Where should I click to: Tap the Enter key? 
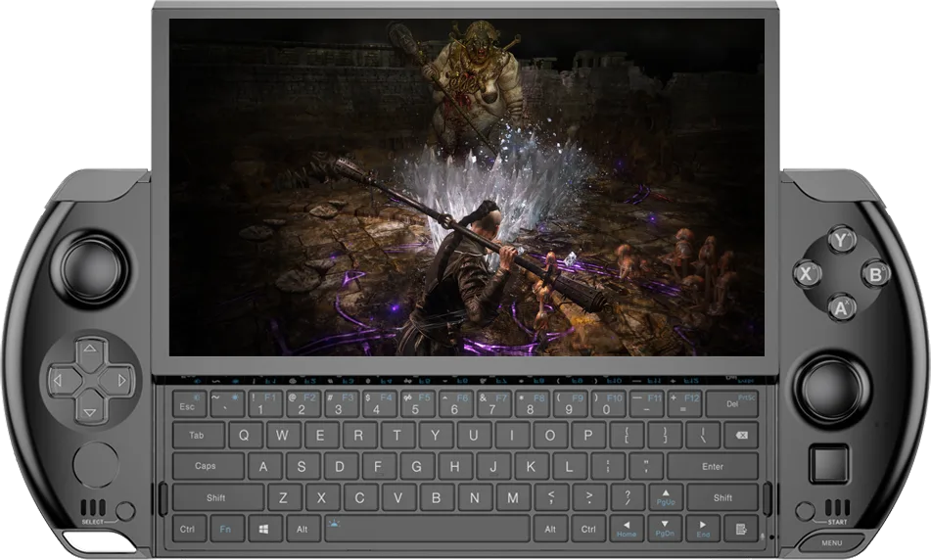point(712,466)
